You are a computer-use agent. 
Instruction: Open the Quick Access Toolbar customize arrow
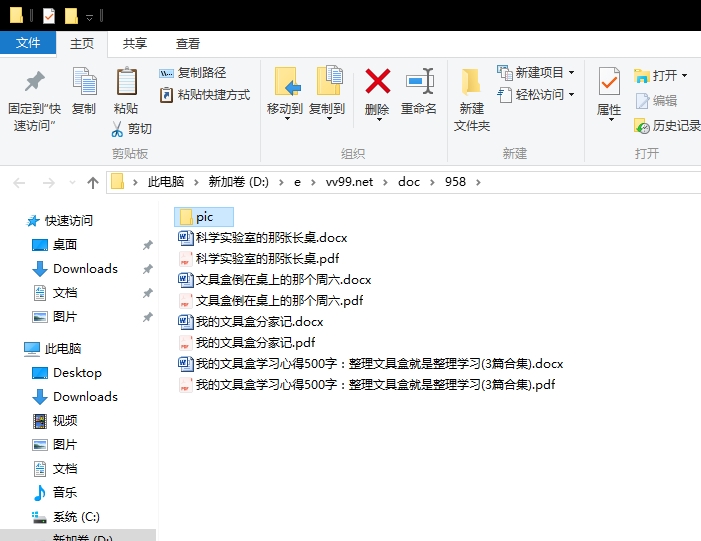coord(89,18)
